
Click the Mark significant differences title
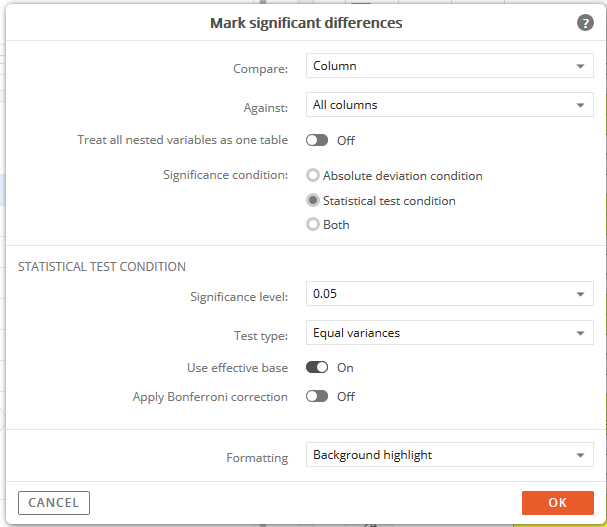306,23
